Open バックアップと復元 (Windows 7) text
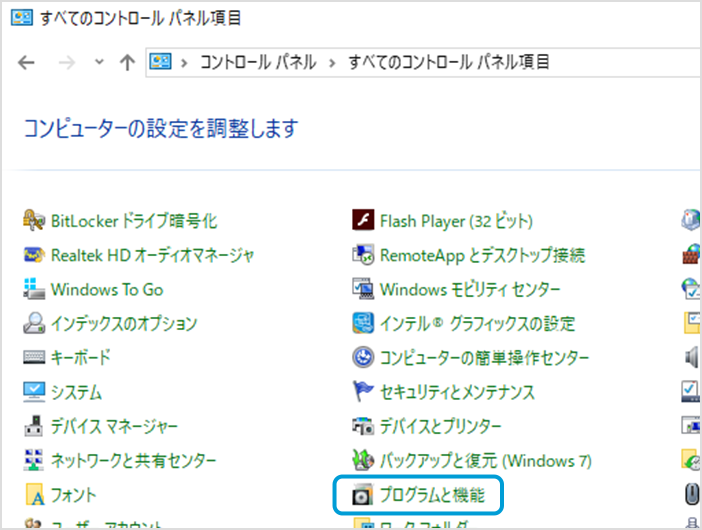This screenshot has height=530, width=702. pos(486,461)
